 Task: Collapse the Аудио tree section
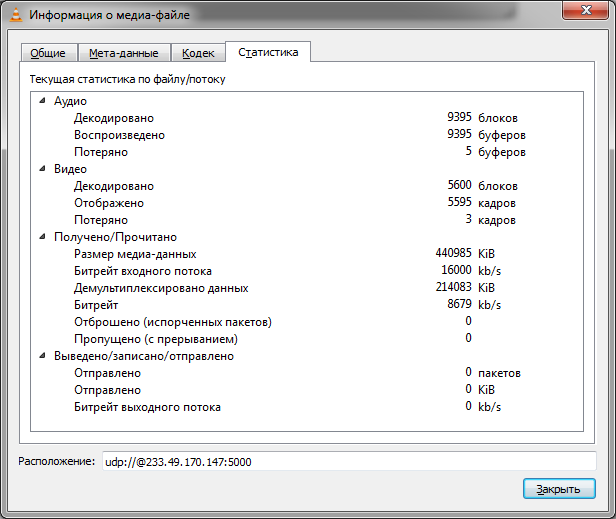(x=42, y=101)
